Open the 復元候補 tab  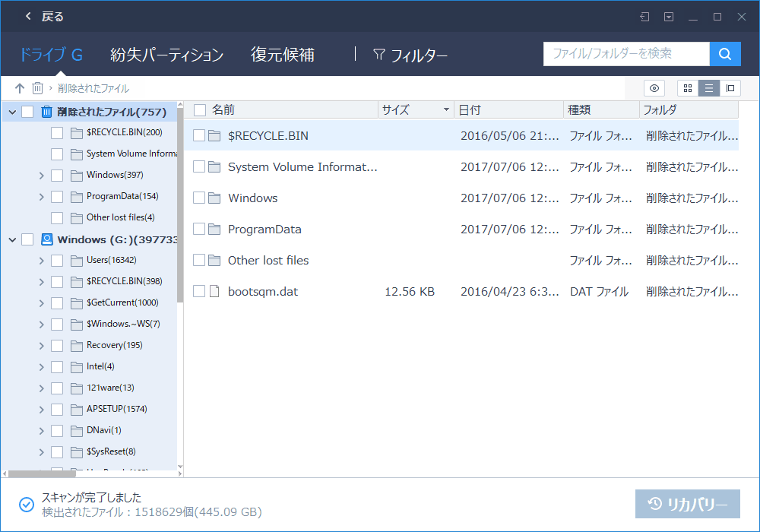(x=282, y=55)
